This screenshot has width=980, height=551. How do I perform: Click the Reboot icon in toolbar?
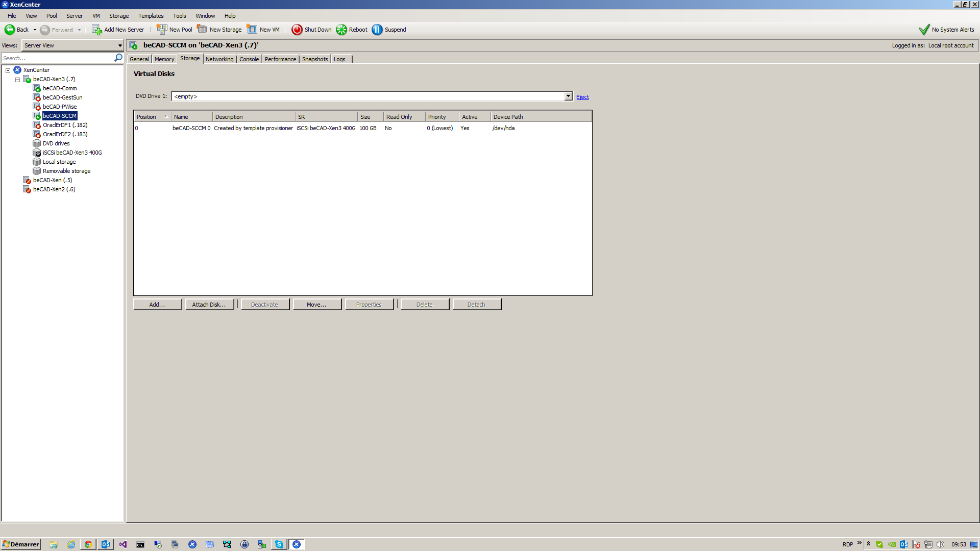(x=341, y=30)
